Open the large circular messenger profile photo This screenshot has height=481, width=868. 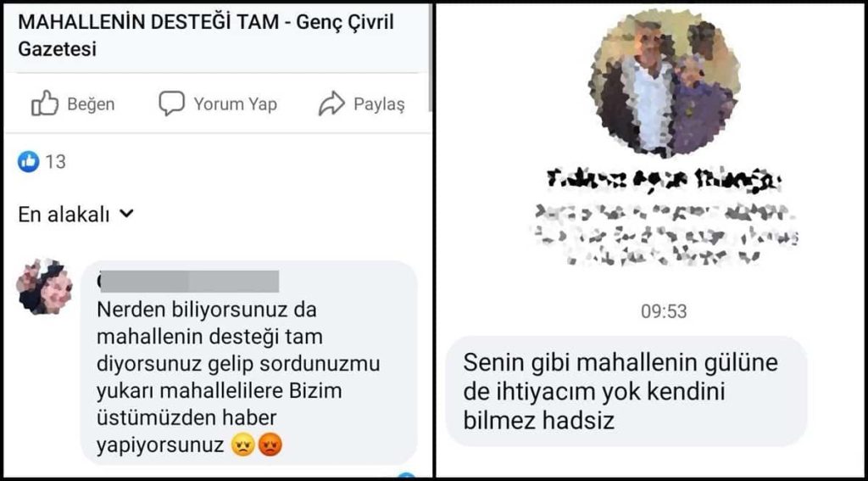pos(665,82)
